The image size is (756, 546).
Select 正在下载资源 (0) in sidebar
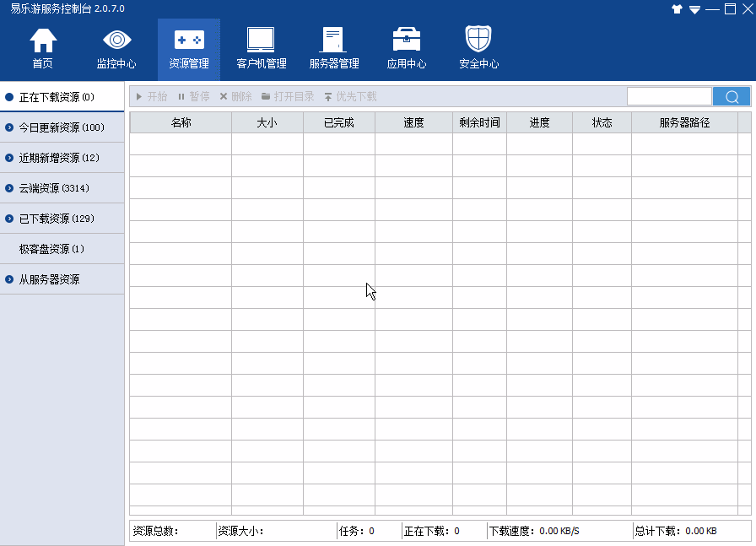click(62, 97)
